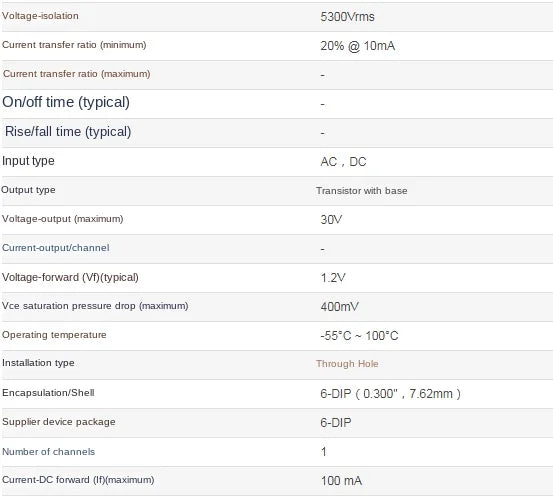The height and width of the screenshot is (500, 553).
Task: Click the Transistor with base value
Action: click(361, 191)
